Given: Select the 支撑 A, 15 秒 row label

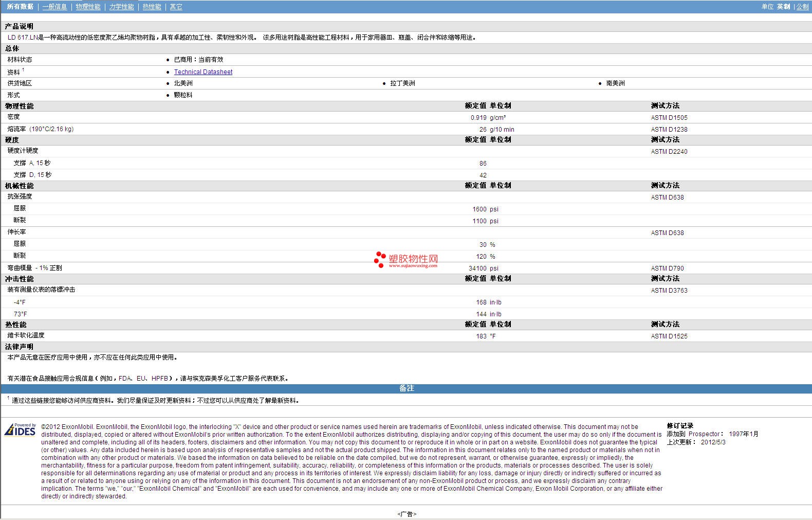Looking at the screenshot, I should pyautogui.click(x=32, y=163).
